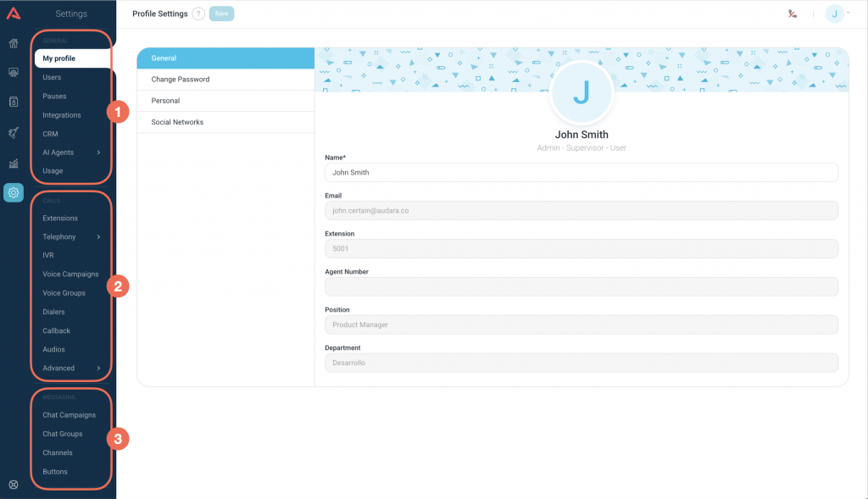
Task: Click the Audara logo icon
Action: pyautogui.click(x=14, y=13)
